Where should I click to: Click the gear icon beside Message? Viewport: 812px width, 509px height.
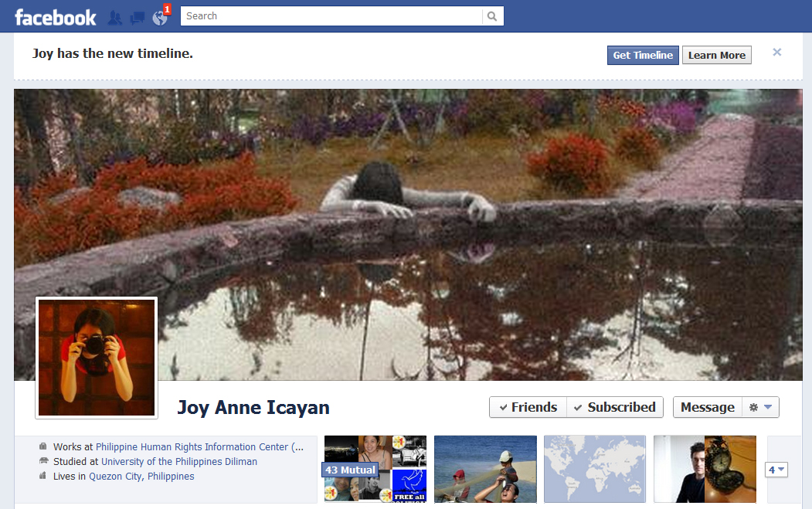[x=760, y=407]
